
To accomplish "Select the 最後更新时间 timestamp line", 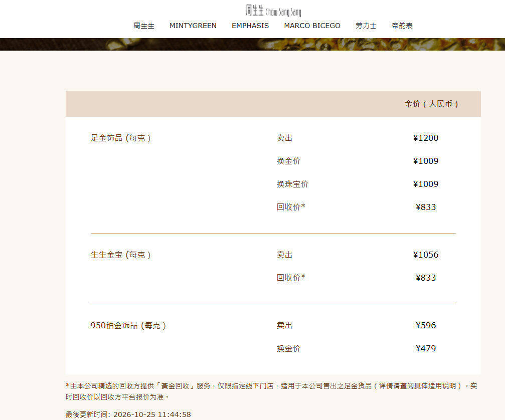I will [128, 414].
